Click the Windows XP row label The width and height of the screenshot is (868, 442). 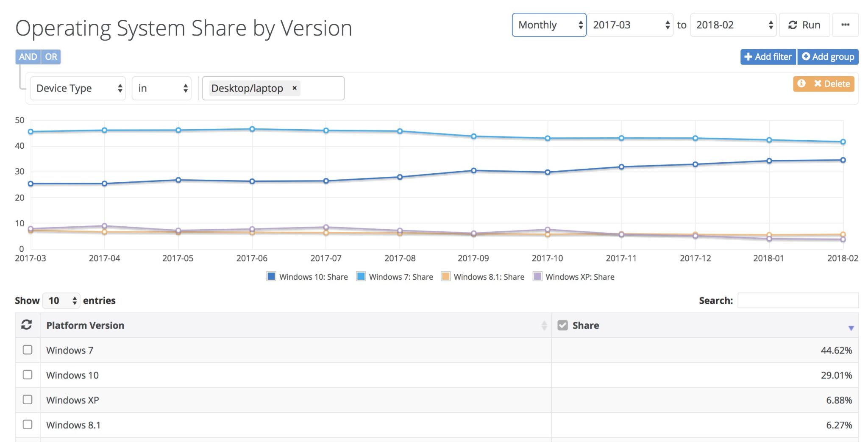72,400
